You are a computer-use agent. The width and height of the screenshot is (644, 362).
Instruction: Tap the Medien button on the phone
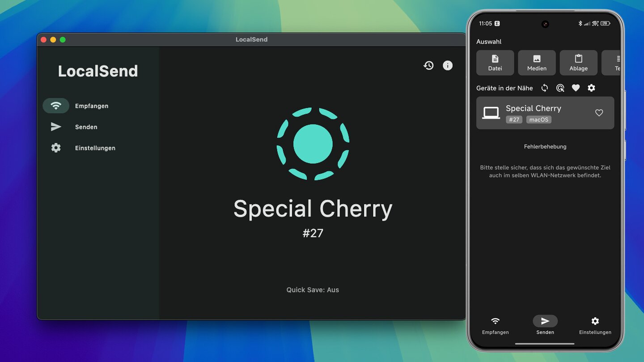point(537,63)
